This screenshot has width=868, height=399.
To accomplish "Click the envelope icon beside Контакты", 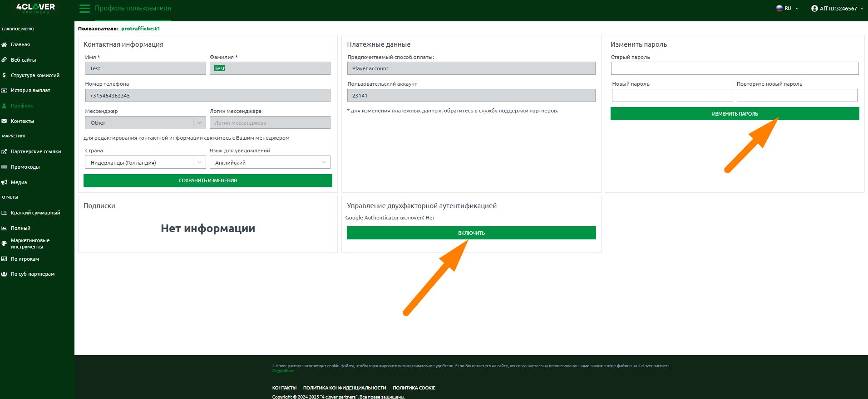I will click(4, 121).
